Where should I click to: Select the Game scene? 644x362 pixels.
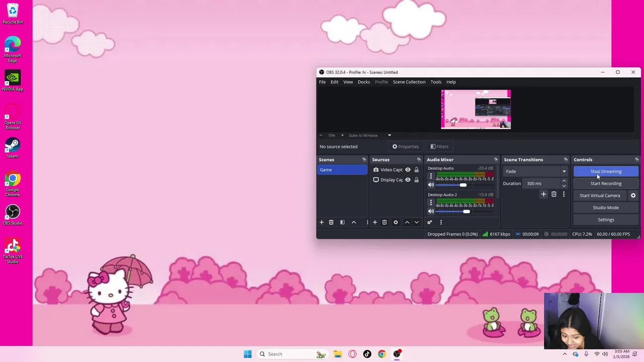click(x=343, y=170)
